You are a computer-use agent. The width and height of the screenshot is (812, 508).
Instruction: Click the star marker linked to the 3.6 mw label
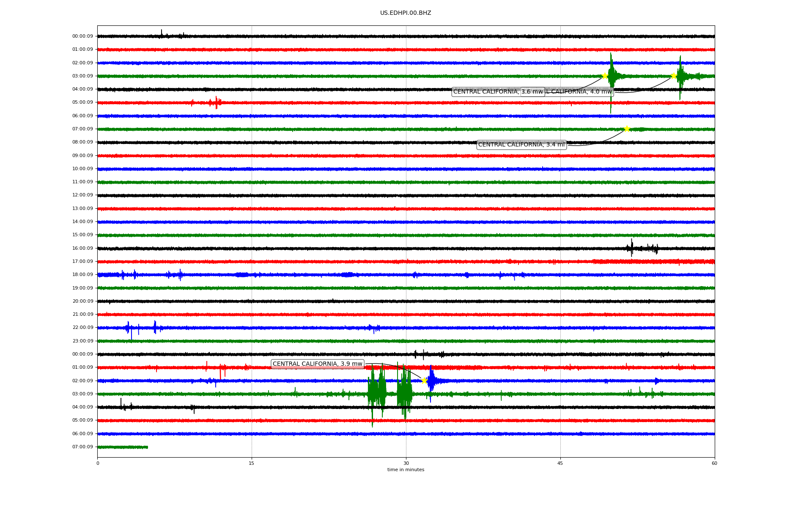[x=605, y=76]
